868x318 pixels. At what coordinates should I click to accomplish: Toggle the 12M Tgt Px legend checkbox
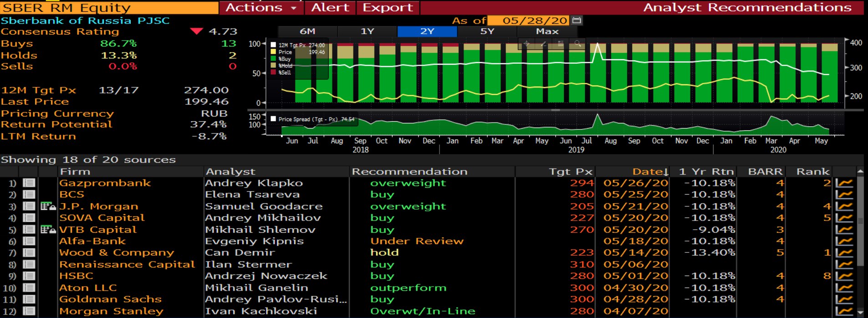pos(273,45)
